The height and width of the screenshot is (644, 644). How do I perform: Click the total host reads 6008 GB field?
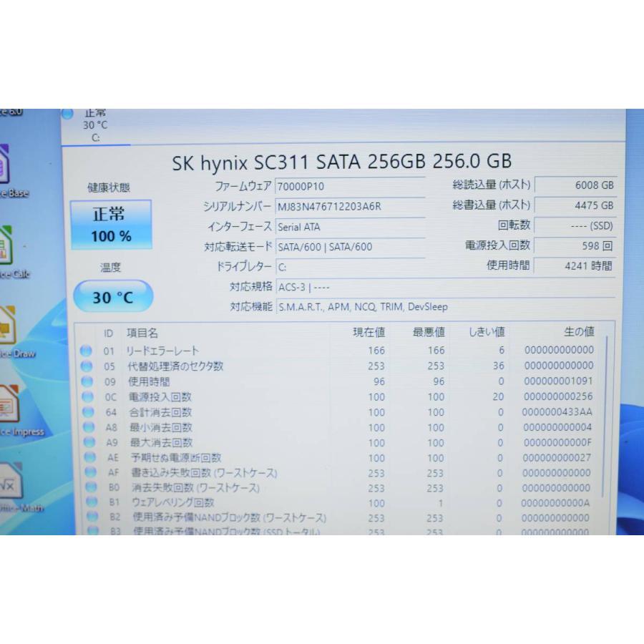[575, 185]
